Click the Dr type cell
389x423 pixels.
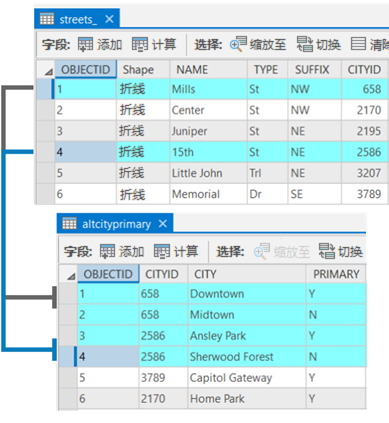pos(267,194)
